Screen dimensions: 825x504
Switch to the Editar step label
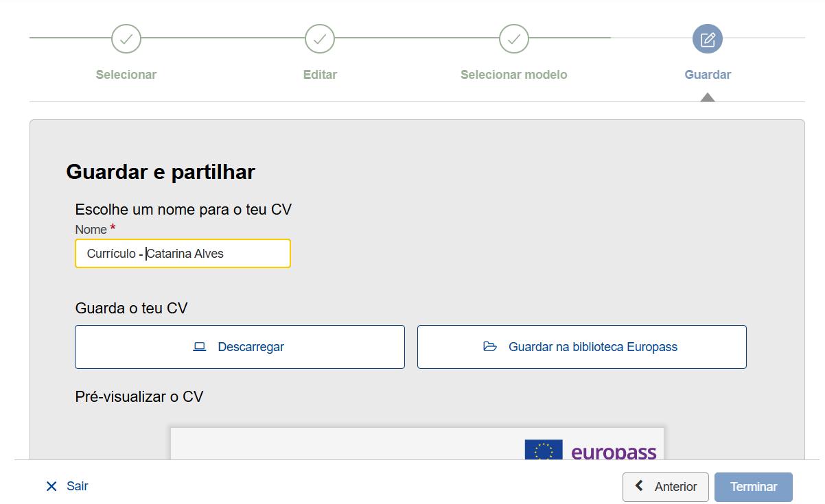point(320,74)
